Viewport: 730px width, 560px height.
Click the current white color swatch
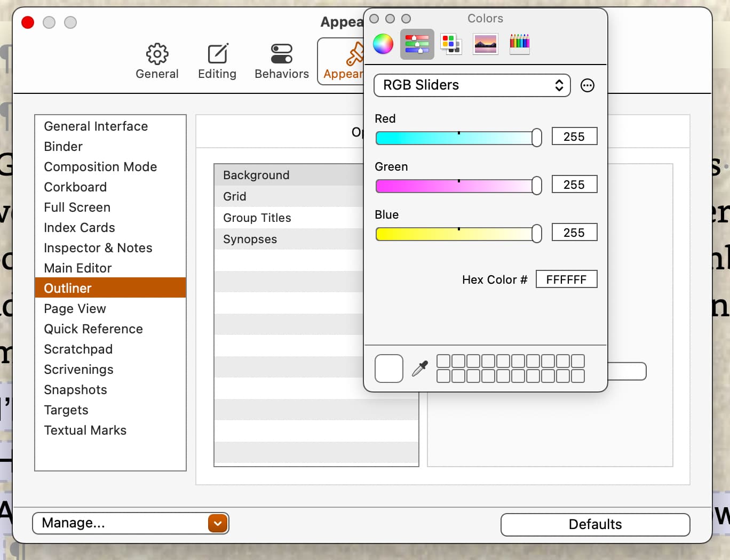coord(389,369)
